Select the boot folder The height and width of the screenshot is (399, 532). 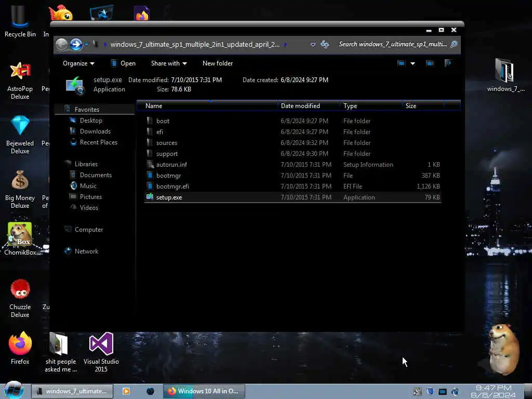point(293,121)
